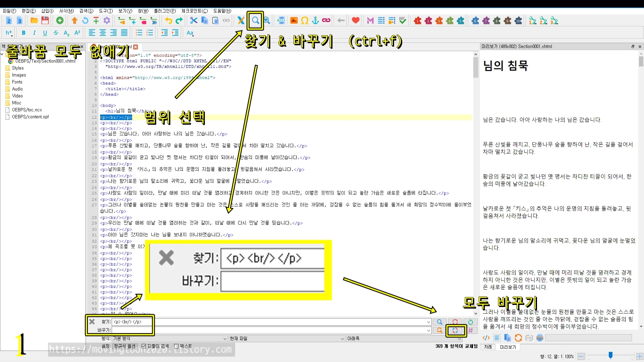Close the Section0001.xhtml editor tab

coord(136,47)
